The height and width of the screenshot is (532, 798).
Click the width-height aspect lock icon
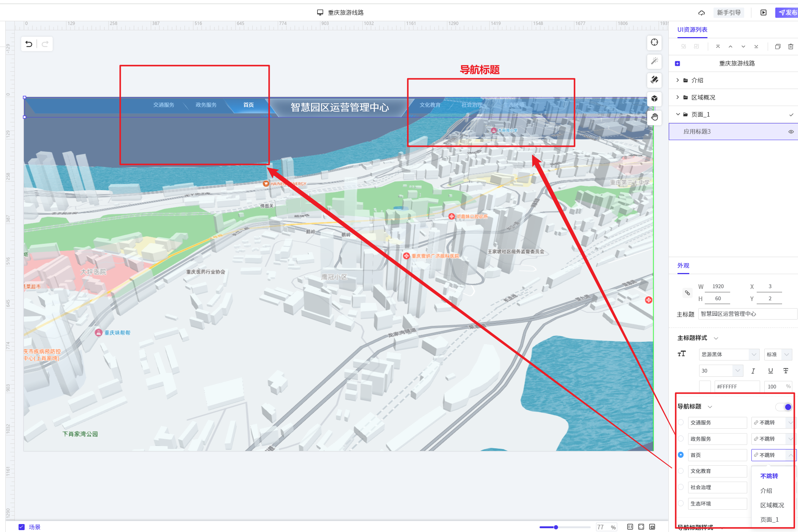[x=687, y=292]
